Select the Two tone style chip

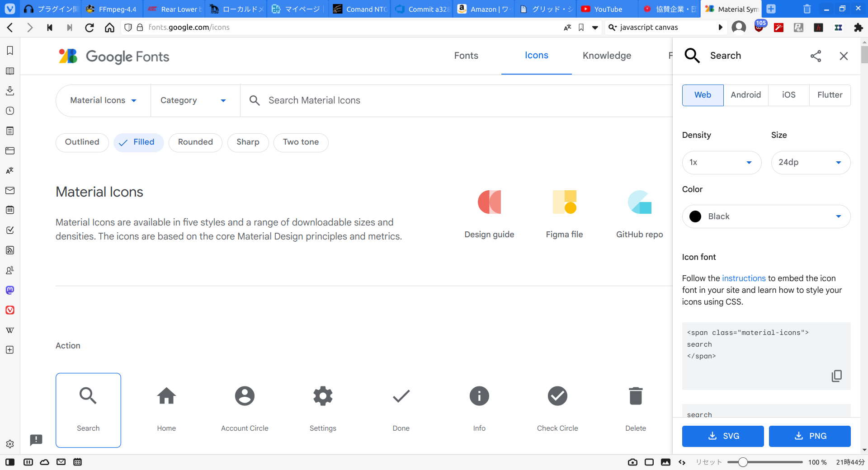(x=301, y=142)
